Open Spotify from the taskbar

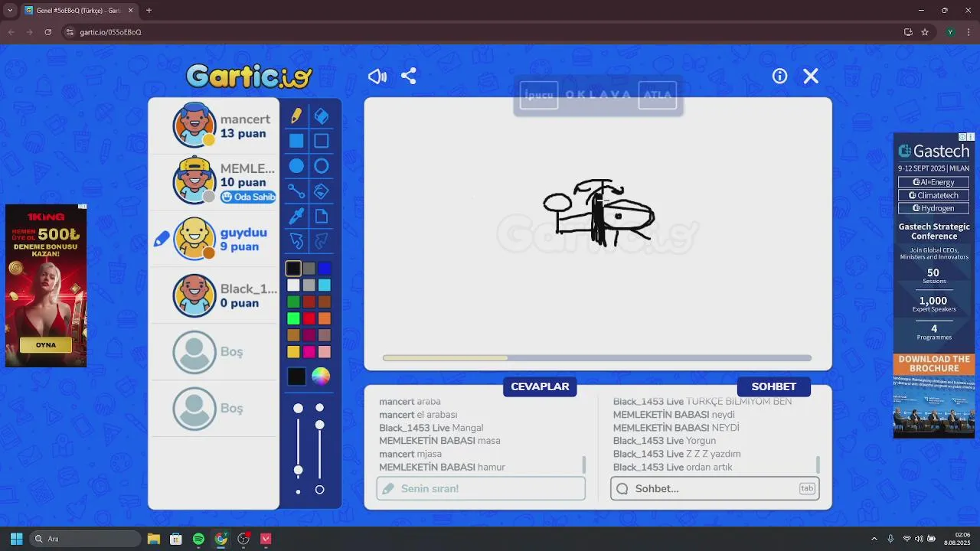[x=198, y=539]
